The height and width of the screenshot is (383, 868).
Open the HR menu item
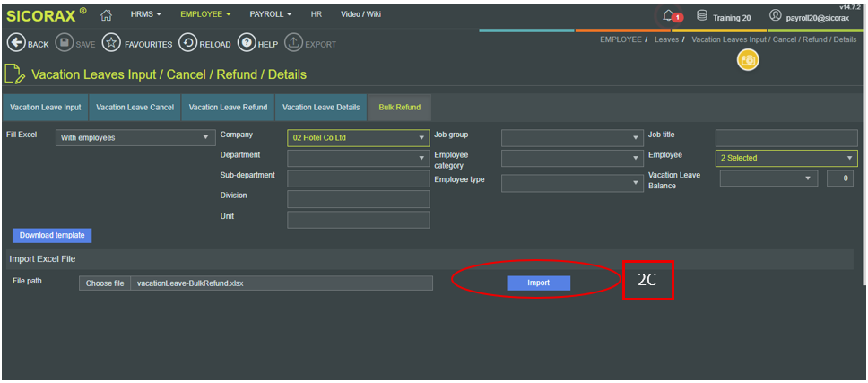click(317, 14)
